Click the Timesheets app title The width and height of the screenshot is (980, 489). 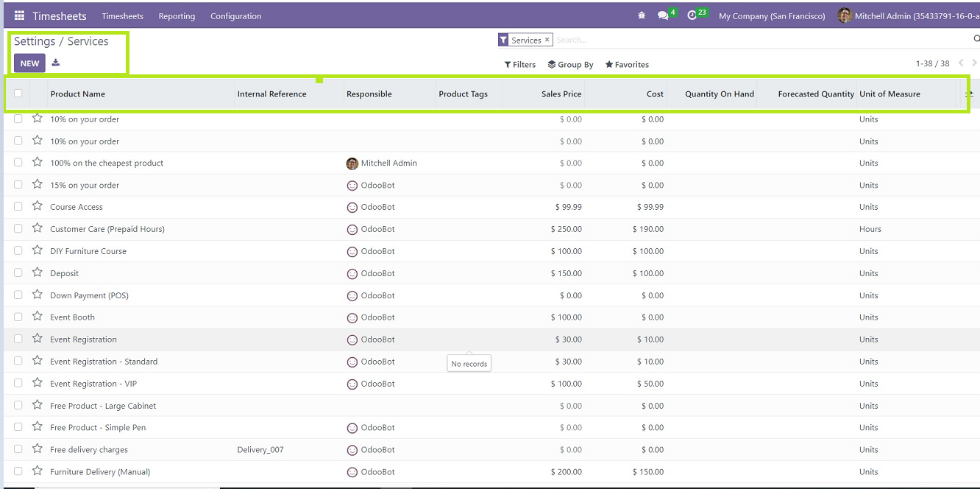[60, 15]
